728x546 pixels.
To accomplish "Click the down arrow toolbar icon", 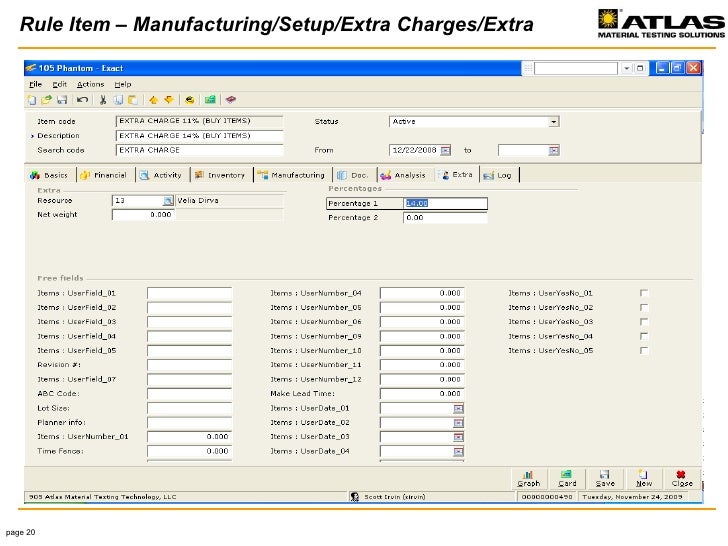I will 169,100.
